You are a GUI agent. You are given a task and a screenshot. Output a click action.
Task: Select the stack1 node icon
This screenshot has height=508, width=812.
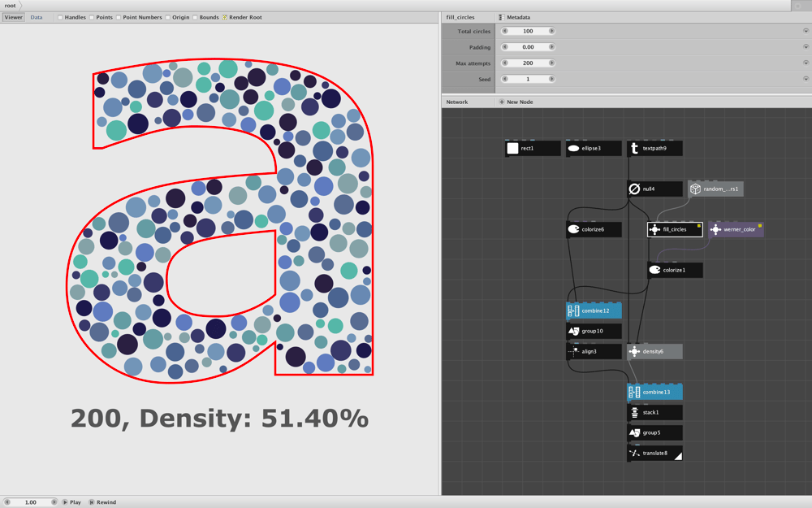click(x=634, y=413)
